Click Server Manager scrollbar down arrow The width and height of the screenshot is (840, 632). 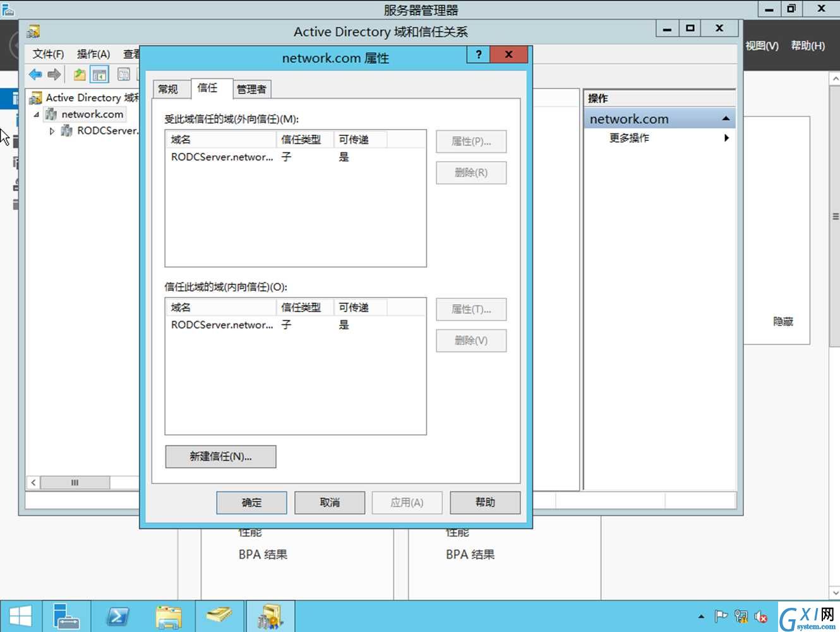coord(834,593)
